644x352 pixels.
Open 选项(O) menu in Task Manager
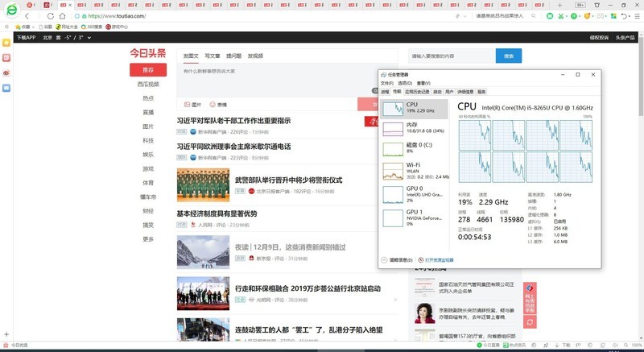coord(405,84)
